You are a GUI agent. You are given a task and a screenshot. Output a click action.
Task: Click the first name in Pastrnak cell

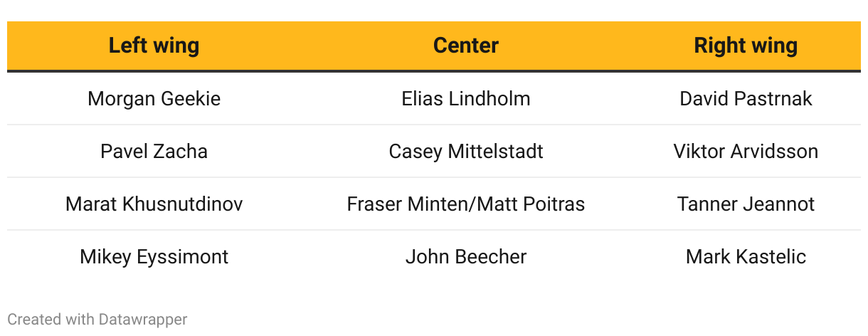(x=700, y=98)
